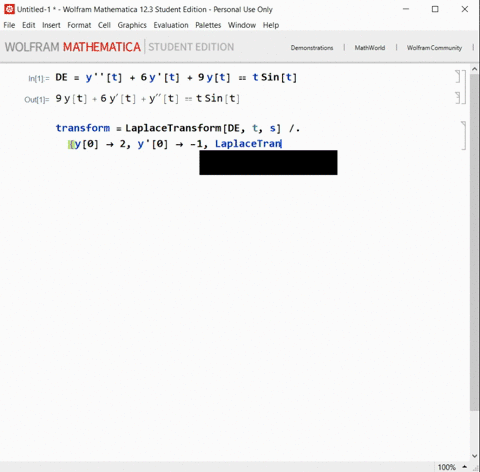This screenshot has width=480, height=472.
Task: Open the Window menu
Action: 242,25
